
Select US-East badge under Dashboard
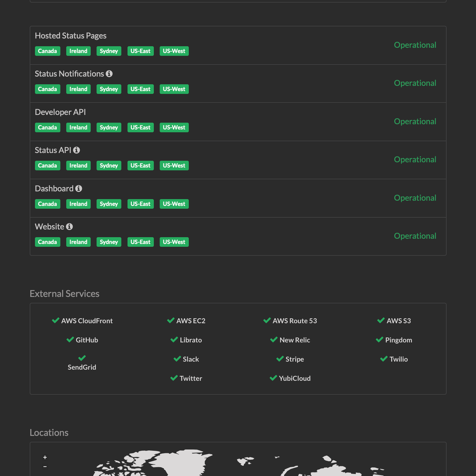(140, 204)
